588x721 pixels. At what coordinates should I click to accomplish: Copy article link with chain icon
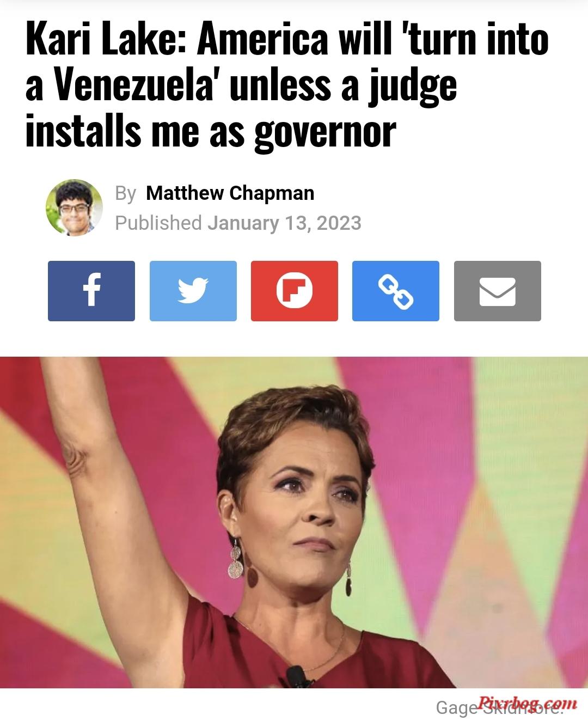(x=396, y=291)
